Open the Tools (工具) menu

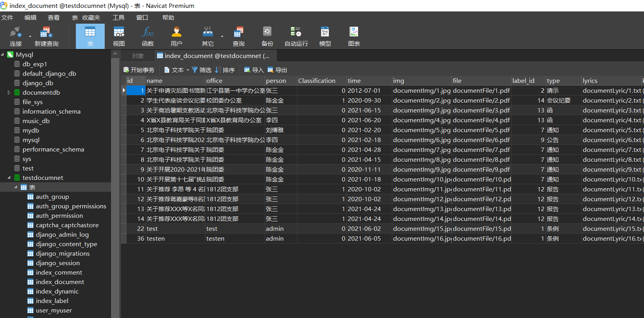click(x=119, y=18)
